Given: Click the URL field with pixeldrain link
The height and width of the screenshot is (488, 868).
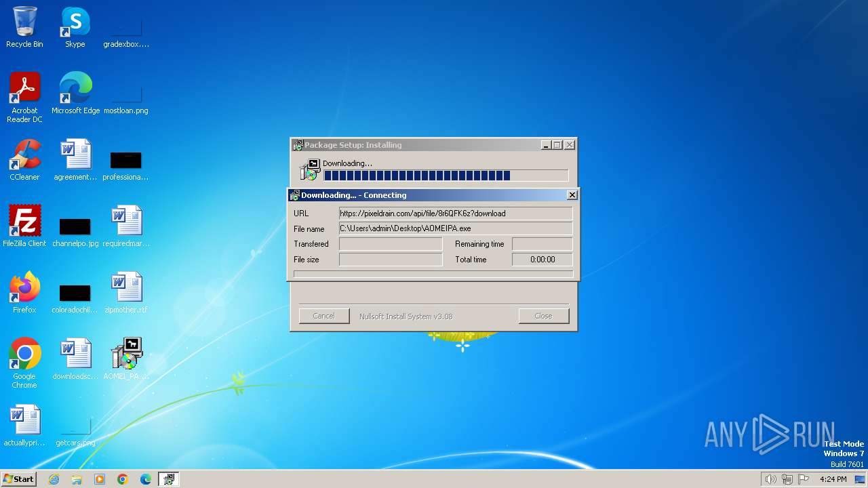Looking at the screenshot, I should (x=456, y=213).
